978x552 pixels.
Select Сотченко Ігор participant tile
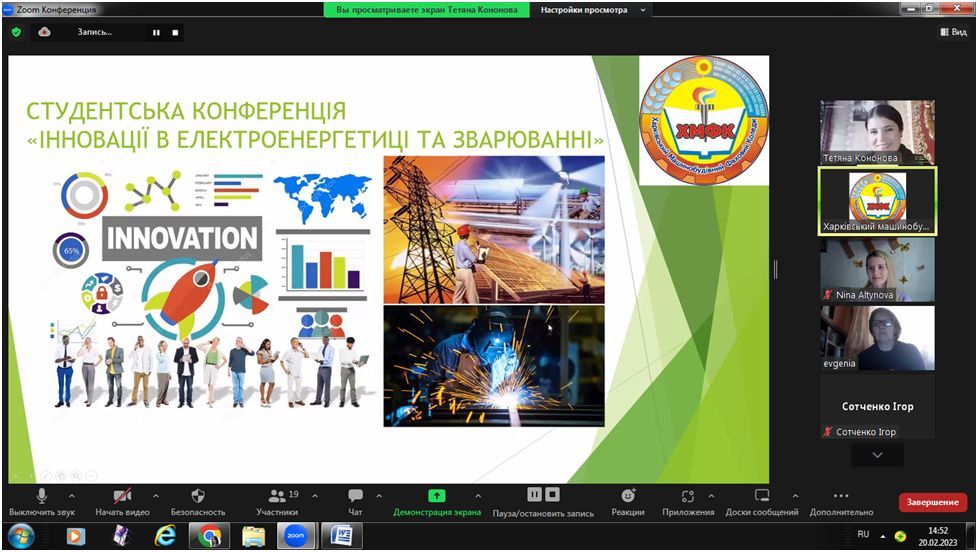(x=877, y=407)
